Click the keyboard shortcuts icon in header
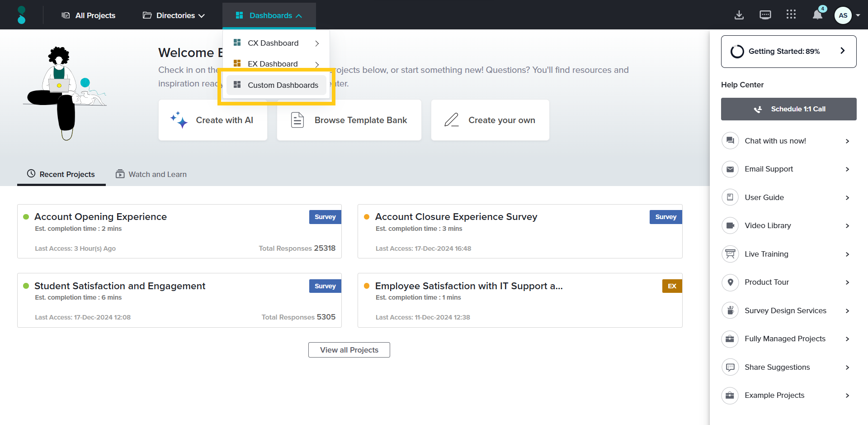Image resolution: width=868 pixels, height=425 pixels. pyautogui.click(x=765, y=15)
